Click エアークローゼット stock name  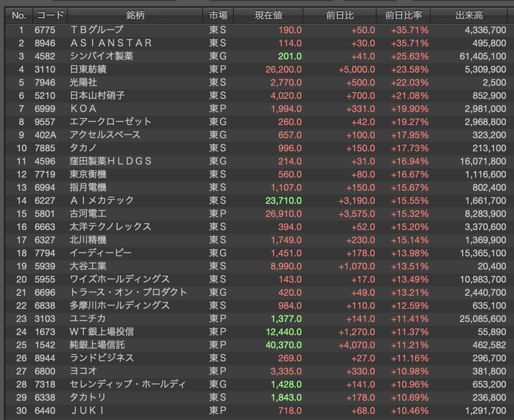click(x=111, y=122)
